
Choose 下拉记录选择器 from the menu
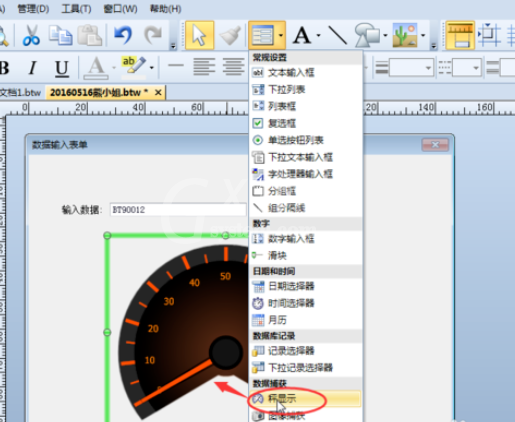point(305,368)
